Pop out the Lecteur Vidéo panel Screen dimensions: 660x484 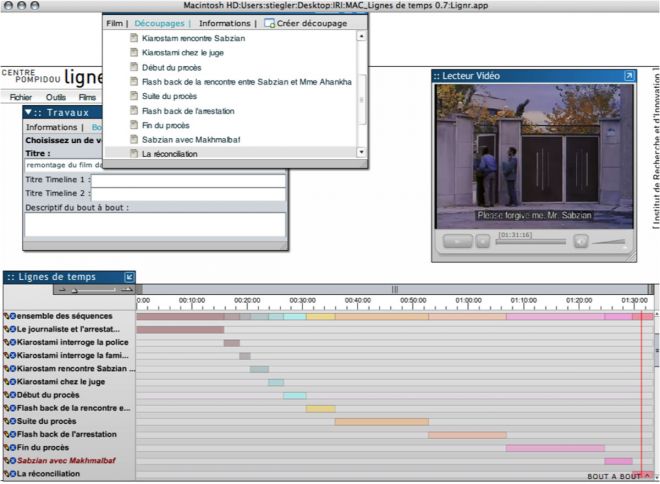pyautogui.click(x=628, y=76)
